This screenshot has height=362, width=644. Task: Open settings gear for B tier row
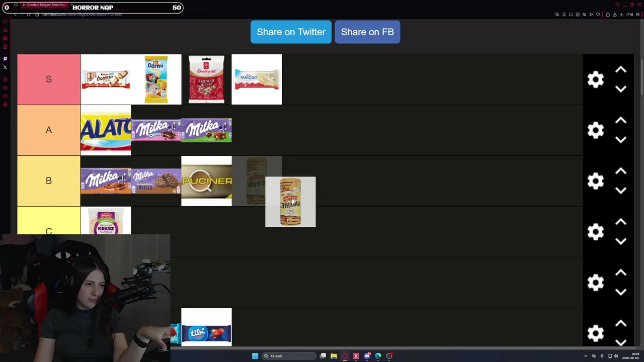tap(596, 181)
